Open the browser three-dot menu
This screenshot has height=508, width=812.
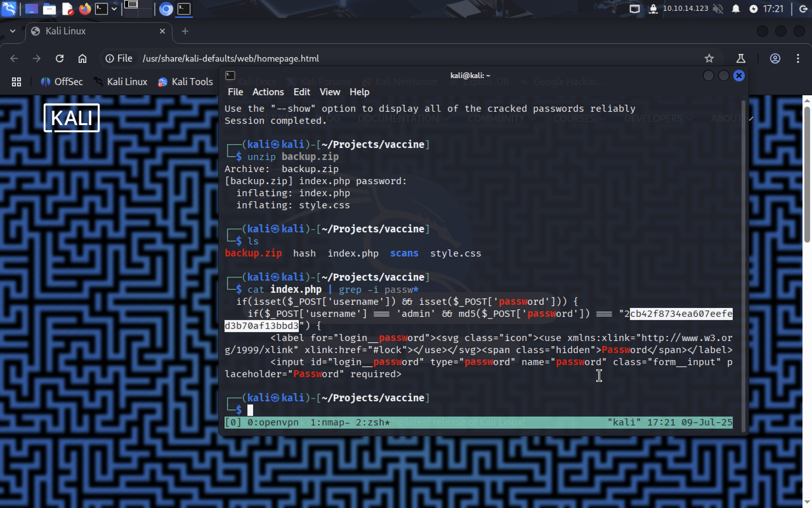798,58
